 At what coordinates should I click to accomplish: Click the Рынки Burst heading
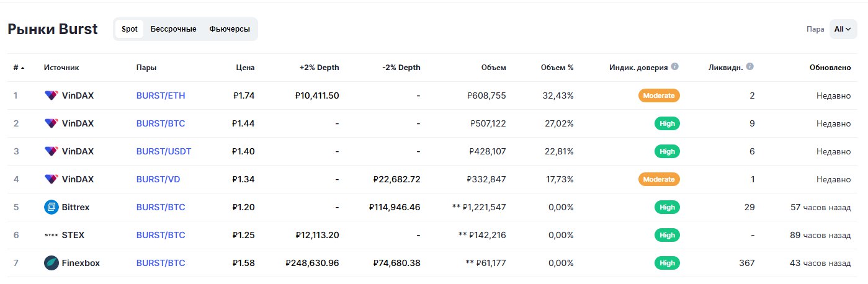(53, 29)
